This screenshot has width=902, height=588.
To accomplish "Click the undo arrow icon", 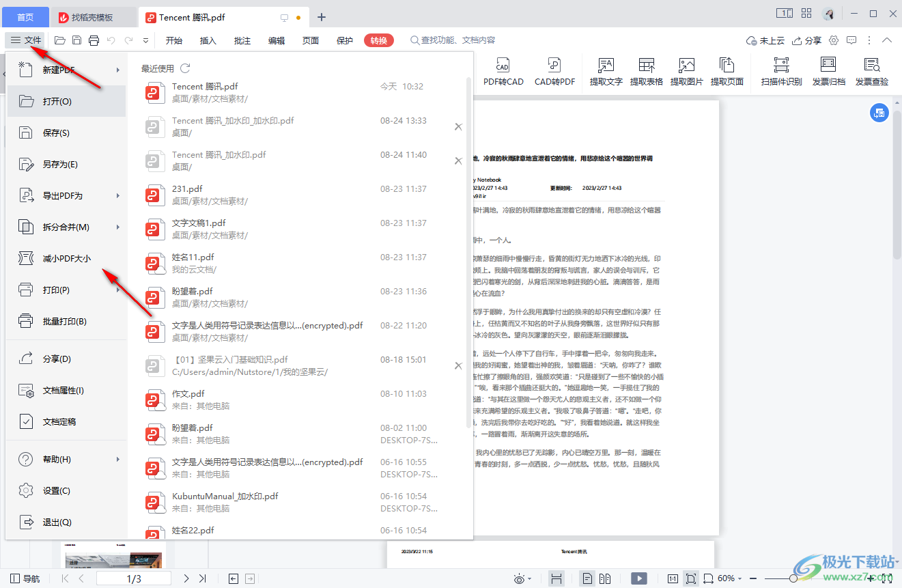I will pos(111,40).
